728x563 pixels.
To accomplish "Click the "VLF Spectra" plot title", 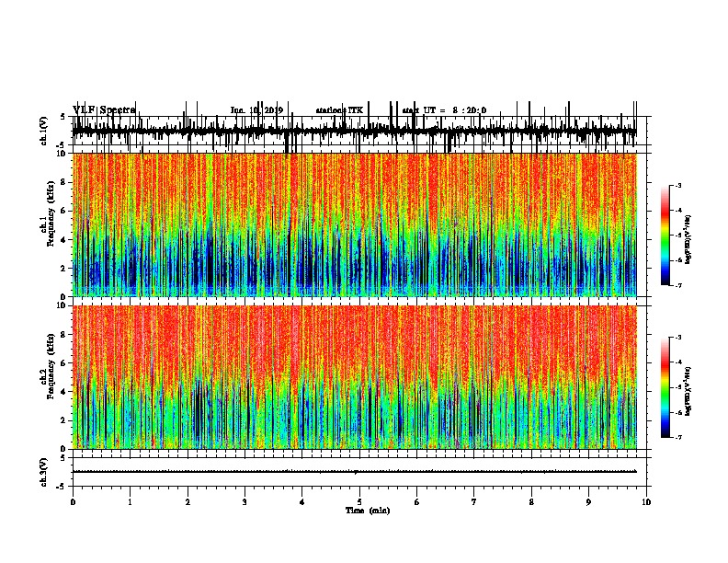I will pos(104,110).
